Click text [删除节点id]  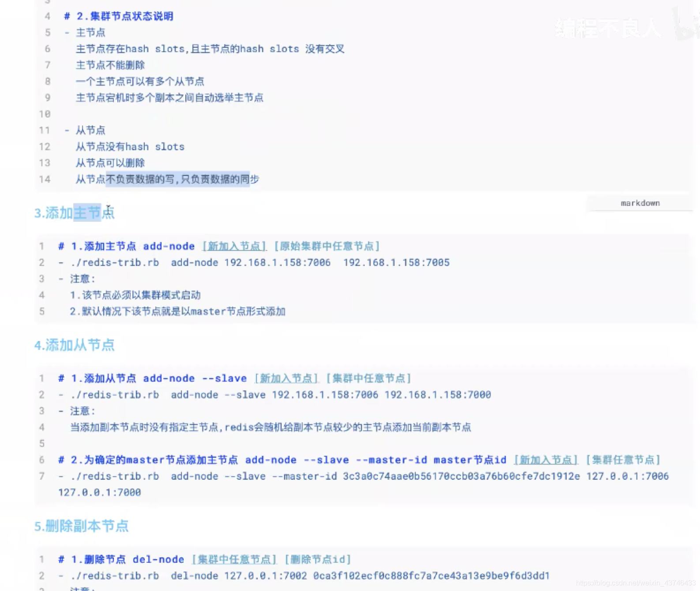click(x=318, y=559)
